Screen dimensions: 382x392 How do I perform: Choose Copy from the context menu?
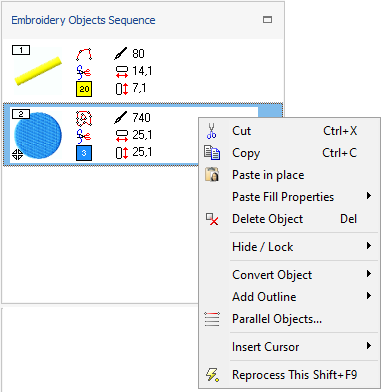(289, 153)
